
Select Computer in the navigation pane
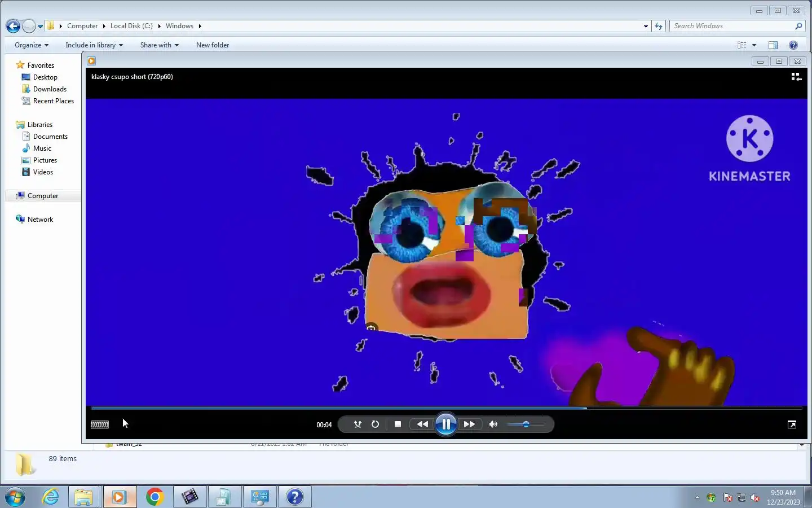pyautogui.click(x=43, y=196)
